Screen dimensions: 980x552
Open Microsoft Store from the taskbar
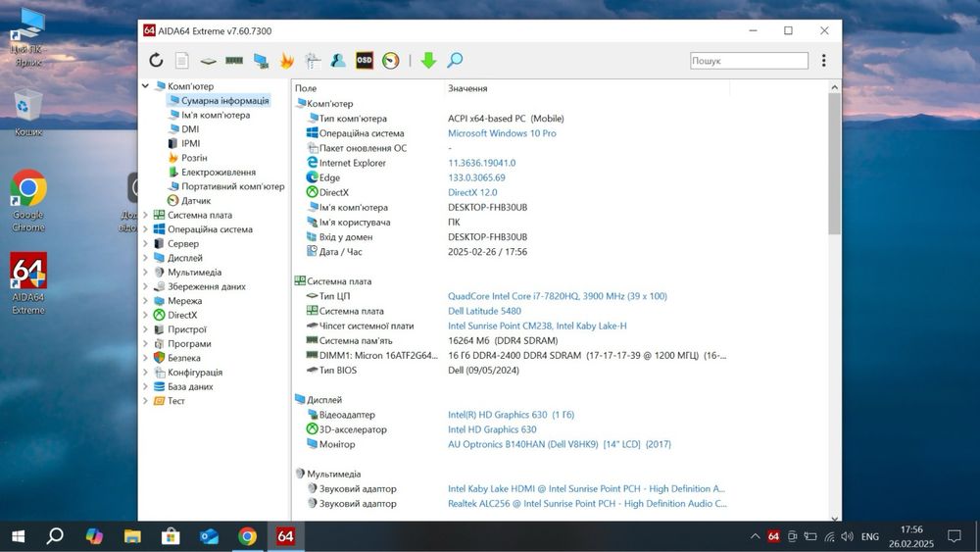[x=170, y=536]
